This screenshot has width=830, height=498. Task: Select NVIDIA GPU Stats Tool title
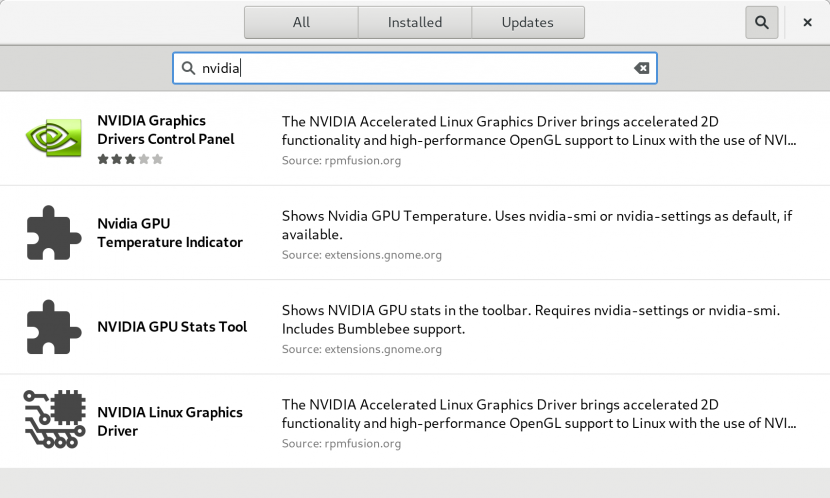172,327
